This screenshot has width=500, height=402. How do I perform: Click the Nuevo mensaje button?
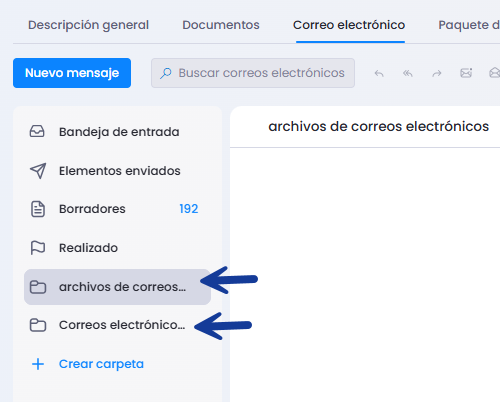(x=72, y=73)
